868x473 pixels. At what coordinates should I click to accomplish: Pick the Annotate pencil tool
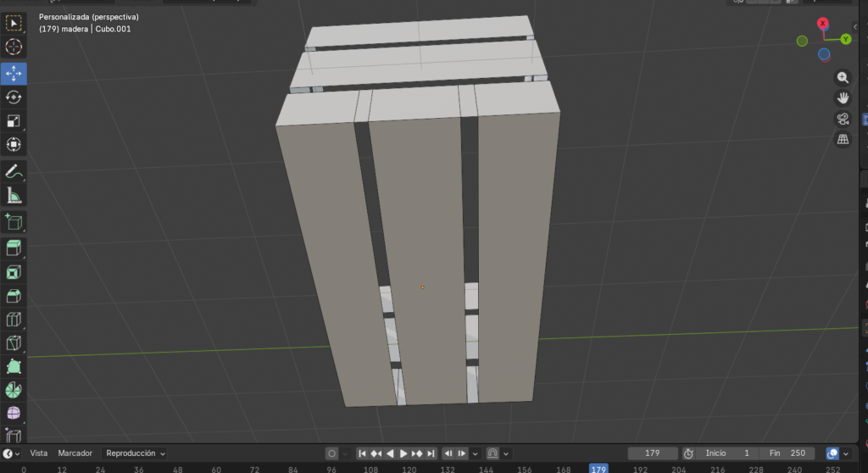point(14,171)
